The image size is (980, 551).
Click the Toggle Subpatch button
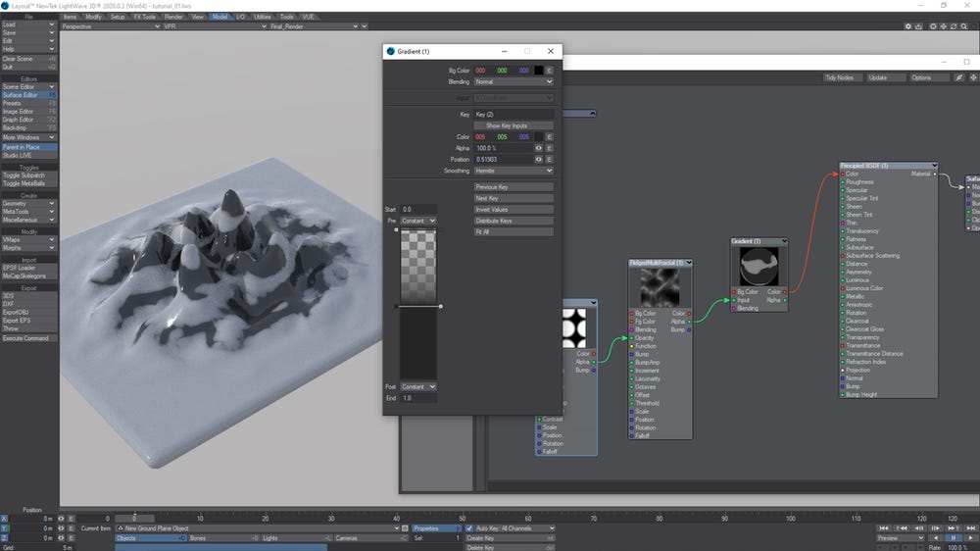pyautogui.click(x=28, y=175)
